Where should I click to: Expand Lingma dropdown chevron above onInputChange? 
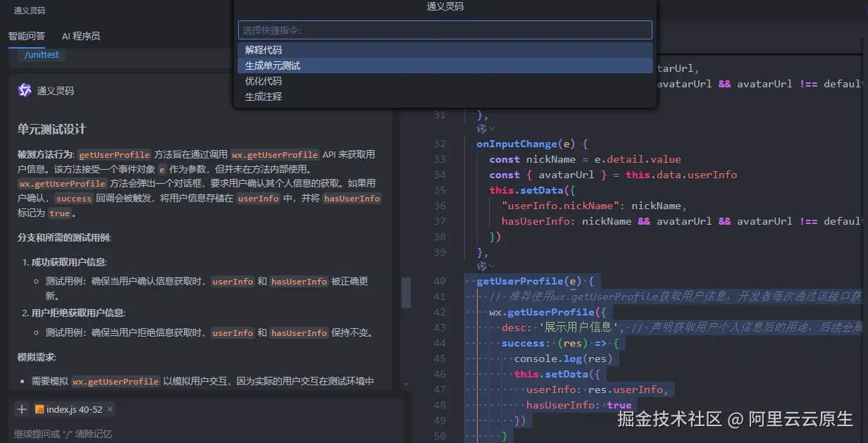(492, 129)
